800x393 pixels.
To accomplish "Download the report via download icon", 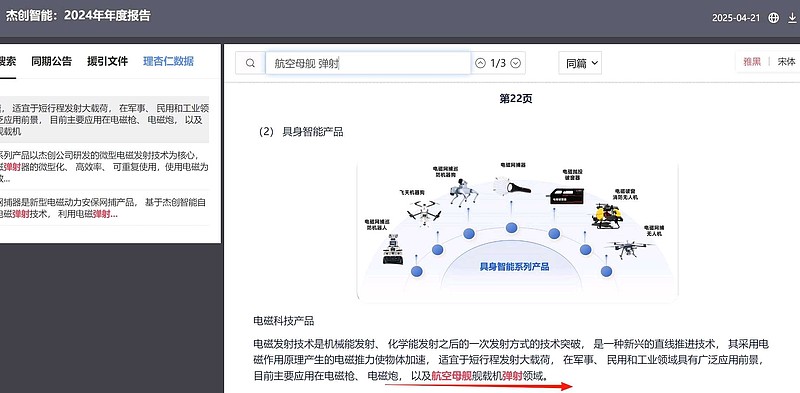I will click(792, 18).
